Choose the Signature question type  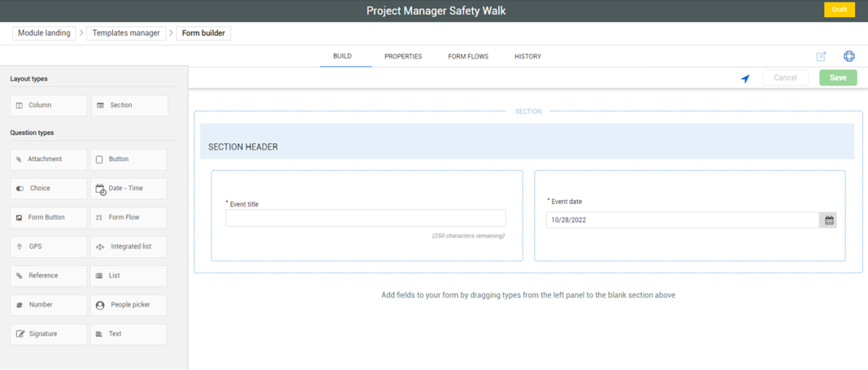(x=48, y=334)
